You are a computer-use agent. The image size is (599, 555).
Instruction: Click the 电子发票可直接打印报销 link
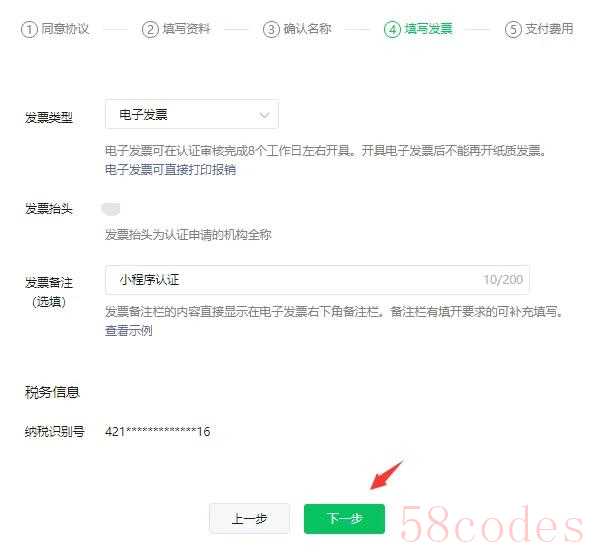170,169
